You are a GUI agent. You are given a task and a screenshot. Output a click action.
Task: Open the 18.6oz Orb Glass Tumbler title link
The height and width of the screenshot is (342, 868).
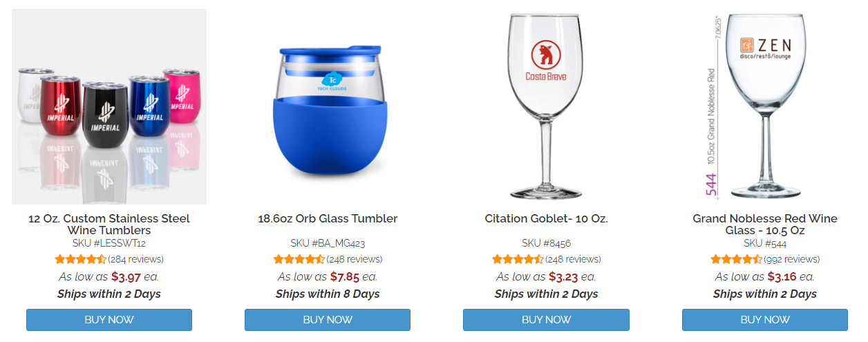[x=328, y=219]
